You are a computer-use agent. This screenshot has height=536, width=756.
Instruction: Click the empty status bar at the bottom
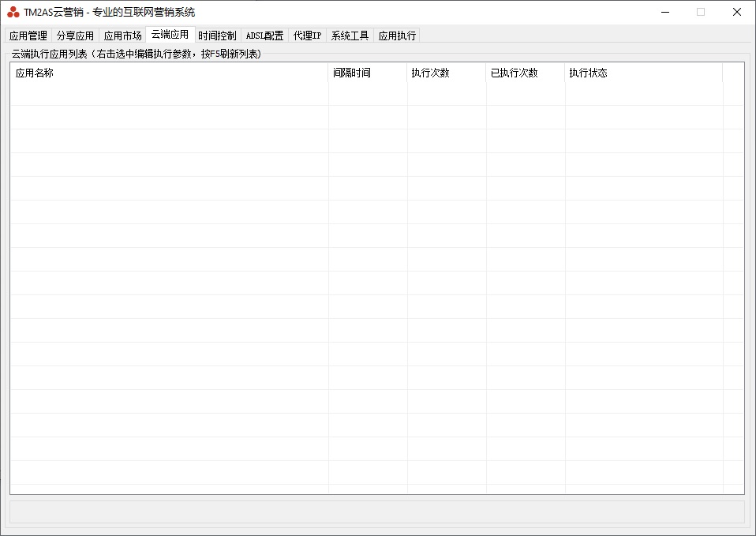377,512
